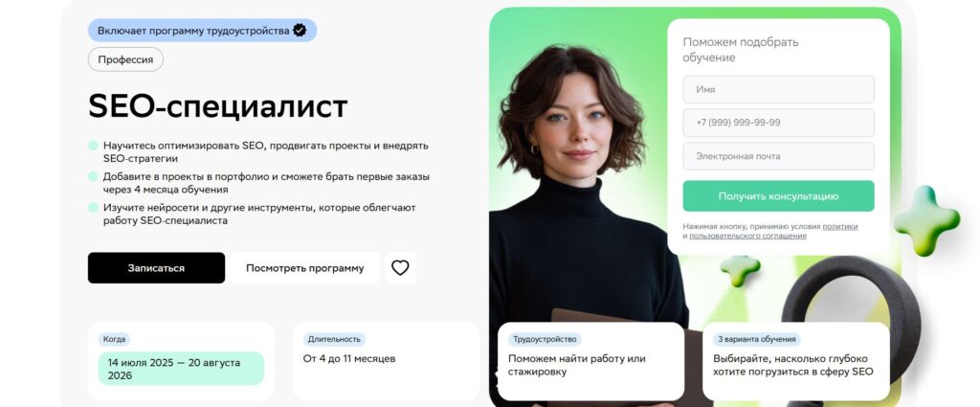The width and height of the screenshot is (980, 407).
Task: Open Посмотреть программу
Action: pos(304,267)
